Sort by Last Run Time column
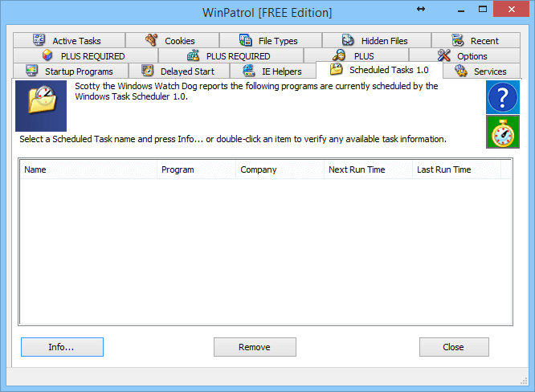 pyautogui.click(x=456, y=169)
